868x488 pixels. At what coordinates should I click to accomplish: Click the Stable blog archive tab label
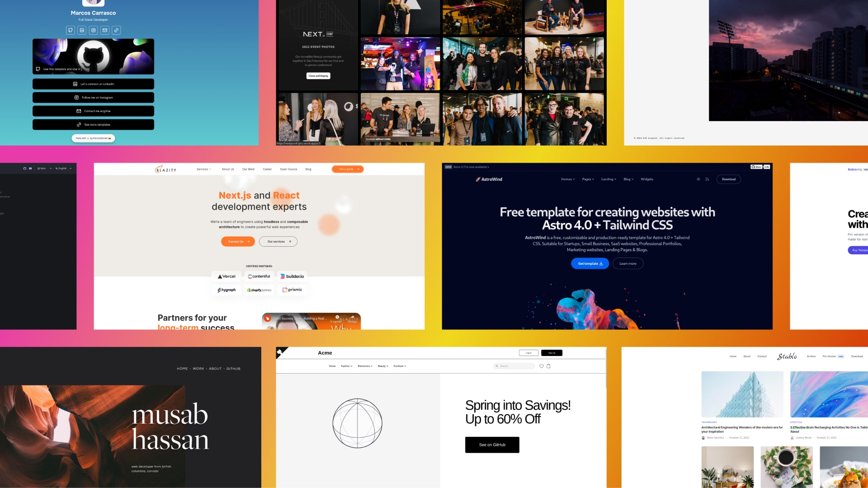click(810, 357)
